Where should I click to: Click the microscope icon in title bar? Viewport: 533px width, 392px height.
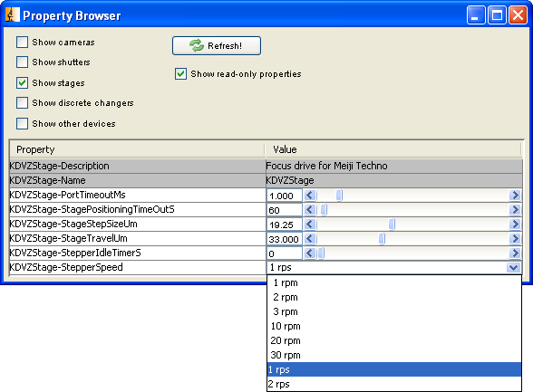click(x=12, y=15)
